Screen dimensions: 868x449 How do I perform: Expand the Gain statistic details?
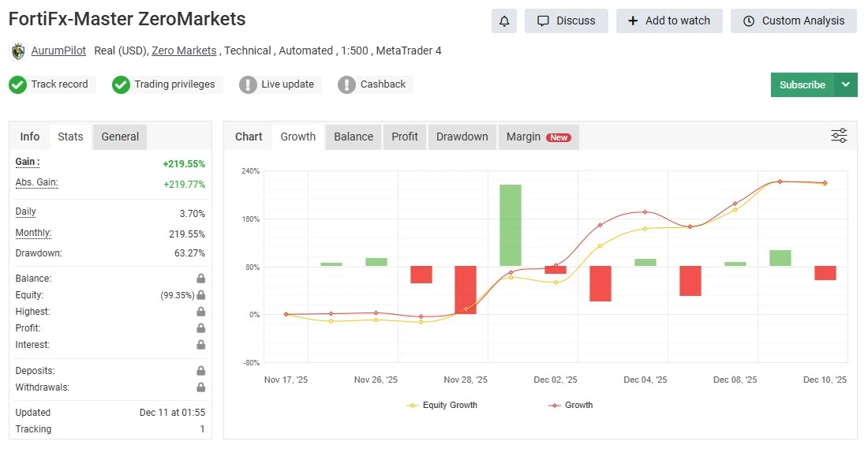28,162
